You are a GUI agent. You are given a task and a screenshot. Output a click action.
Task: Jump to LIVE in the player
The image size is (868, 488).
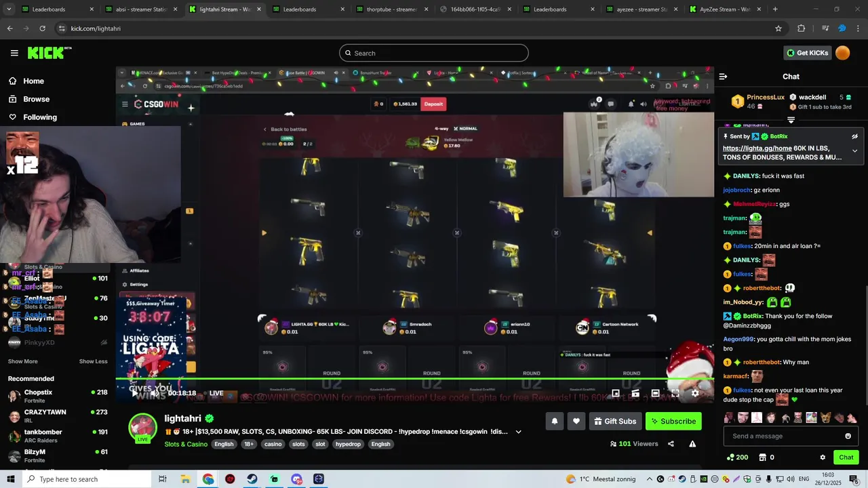[216, 393]
